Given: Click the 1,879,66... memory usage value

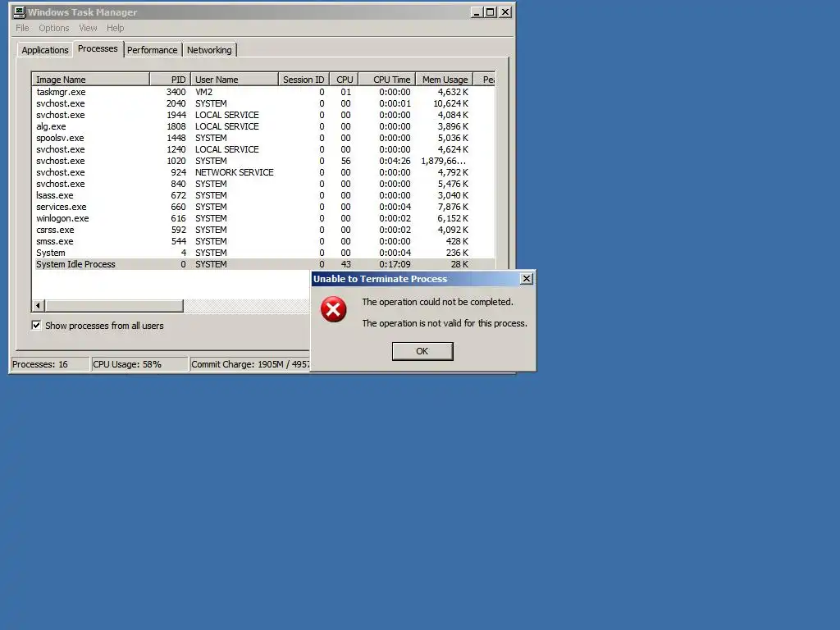Looking at the screenshot, I should [x=444, y=161].
